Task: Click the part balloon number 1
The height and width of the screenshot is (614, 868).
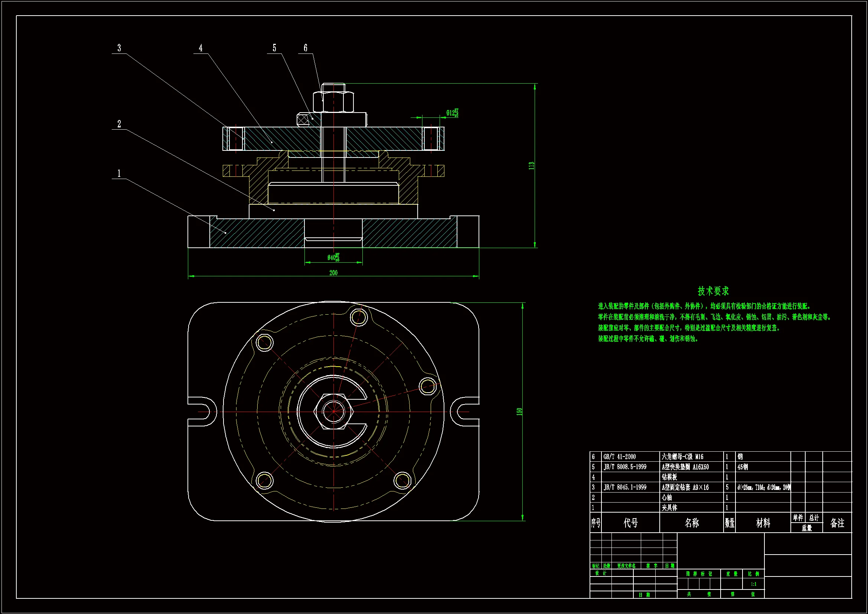Action: point(119,173)
